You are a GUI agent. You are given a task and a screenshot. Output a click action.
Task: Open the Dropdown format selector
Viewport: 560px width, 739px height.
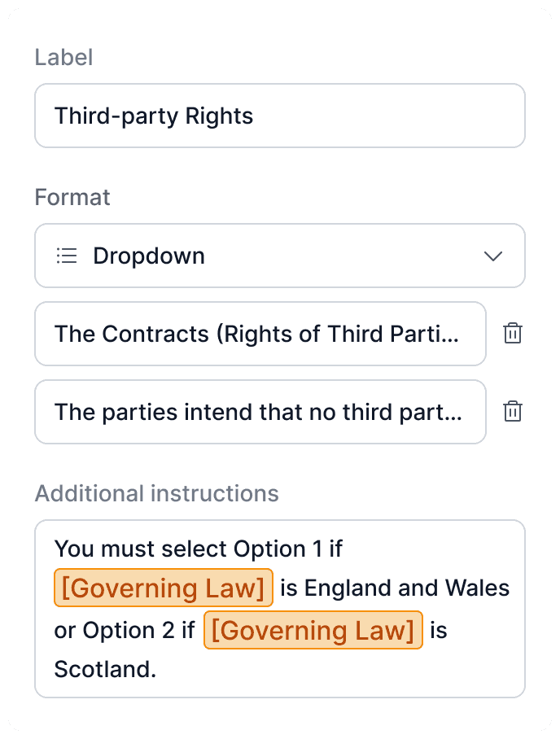coord(280,256)
